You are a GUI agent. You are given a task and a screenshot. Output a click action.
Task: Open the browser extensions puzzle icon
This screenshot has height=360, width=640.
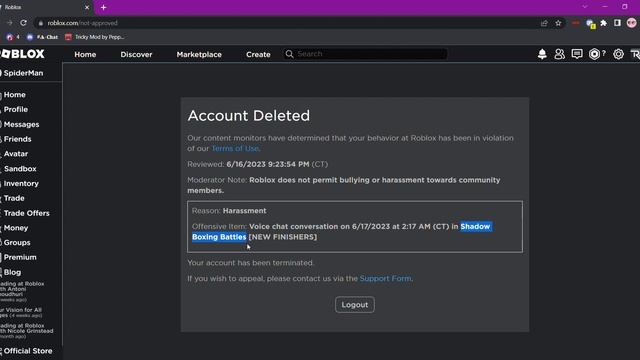click(603, 23)
